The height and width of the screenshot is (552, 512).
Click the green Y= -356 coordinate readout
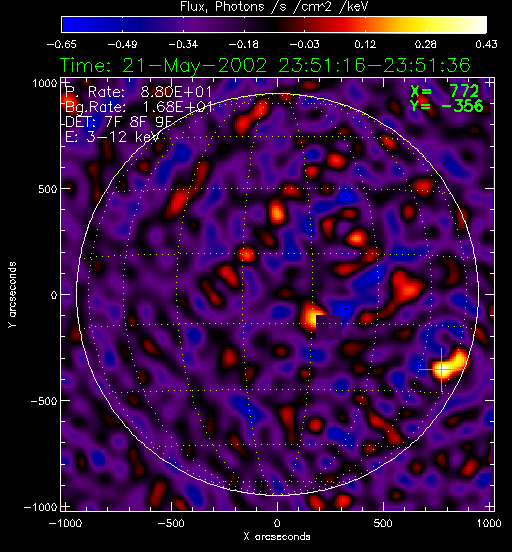[446, 106]
